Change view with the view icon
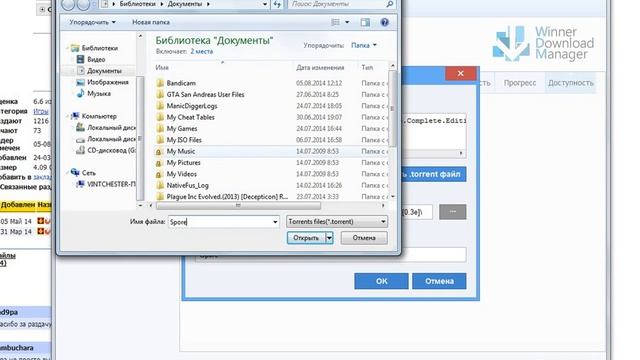Image resolution: width=640 pixels, height=360 pixels. [336, 22]
